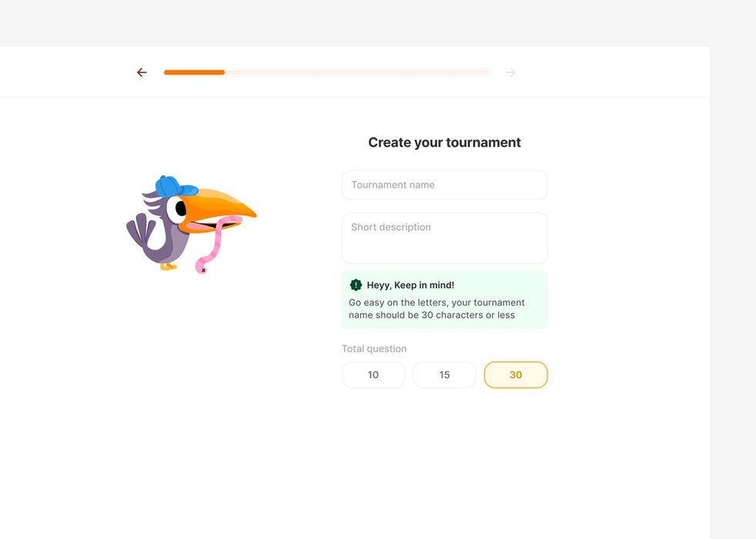The image size is (756, 539).
Task: Click the toucan's blue cap
Action: 175,186
